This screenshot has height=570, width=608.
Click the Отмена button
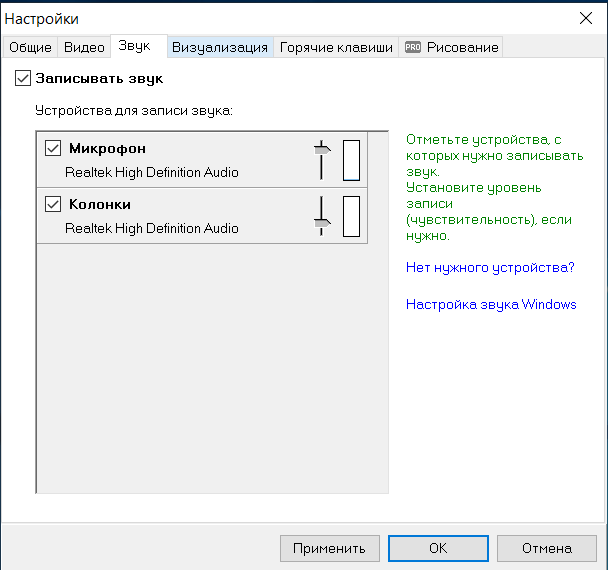tap(546, 548)
